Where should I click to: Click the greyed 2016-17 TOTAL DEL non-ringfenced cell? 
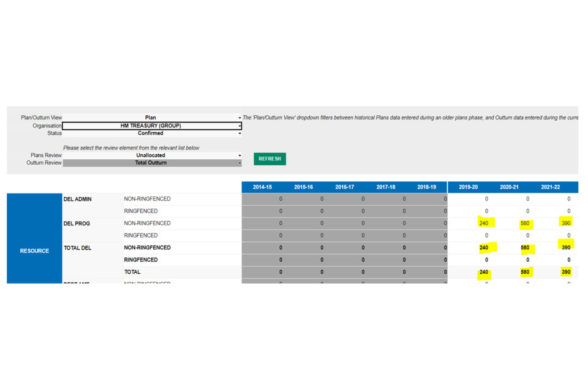tap(344, 248)
